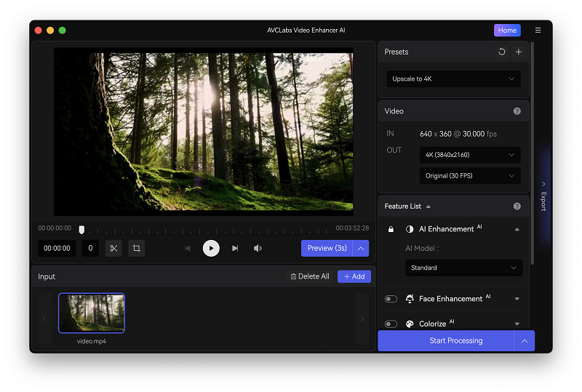The image size is (582, 392).
Task: Click the Home button
Action: [x=507, y=31]
